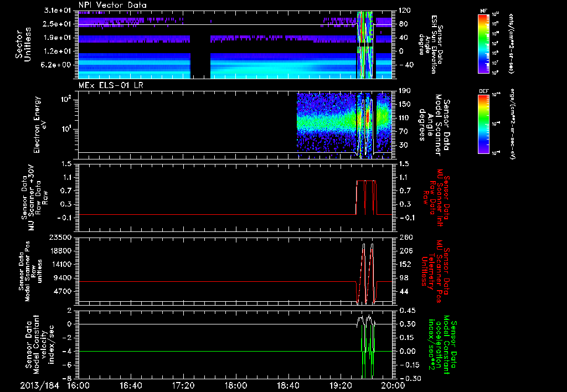567x392 pixels.
Task: Click the DEF color bar gradient
Action: (483, 123)
